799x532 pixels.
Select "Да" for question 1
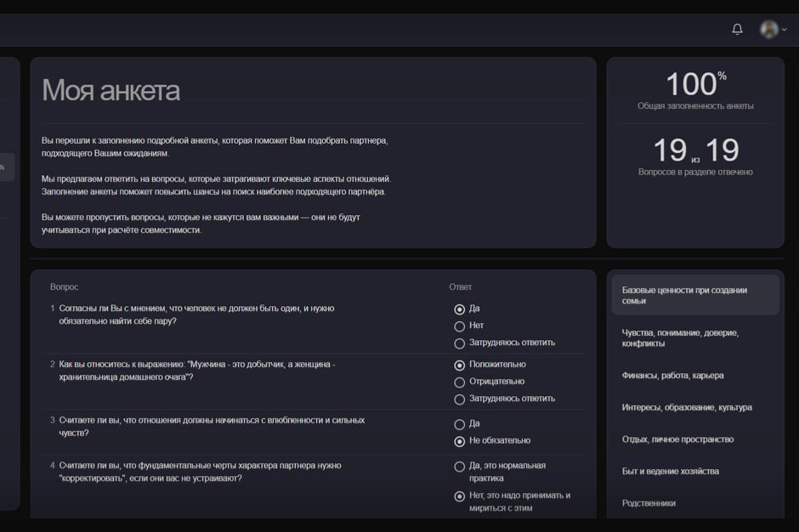[459, 309]
